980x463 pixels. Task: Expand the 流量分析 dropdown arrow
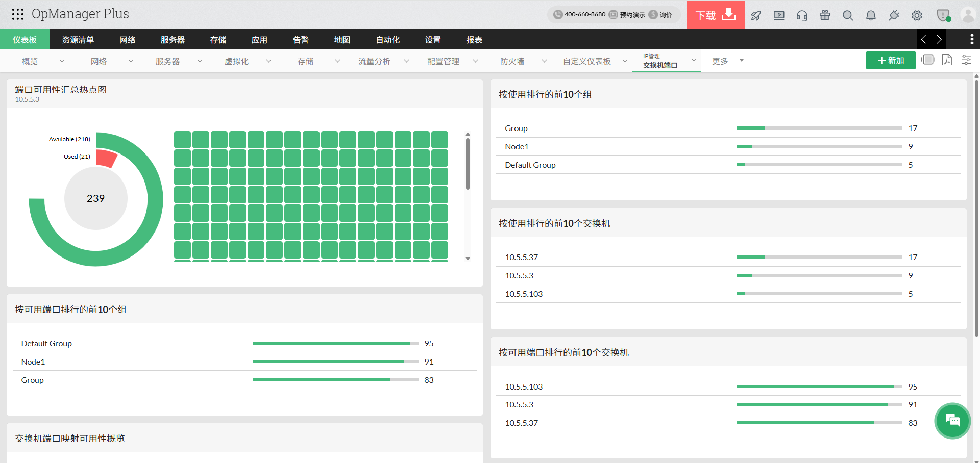(406, 61)
